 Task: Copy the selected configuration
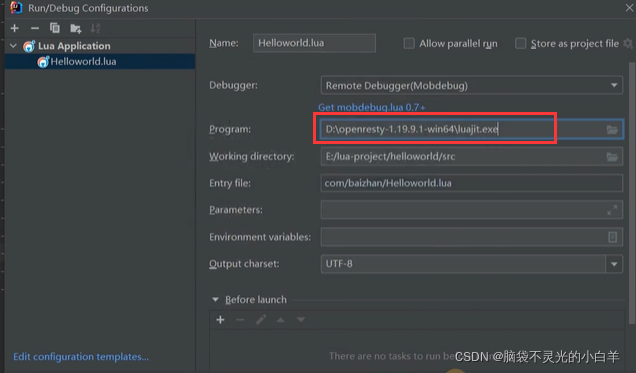tap(55, 28)
